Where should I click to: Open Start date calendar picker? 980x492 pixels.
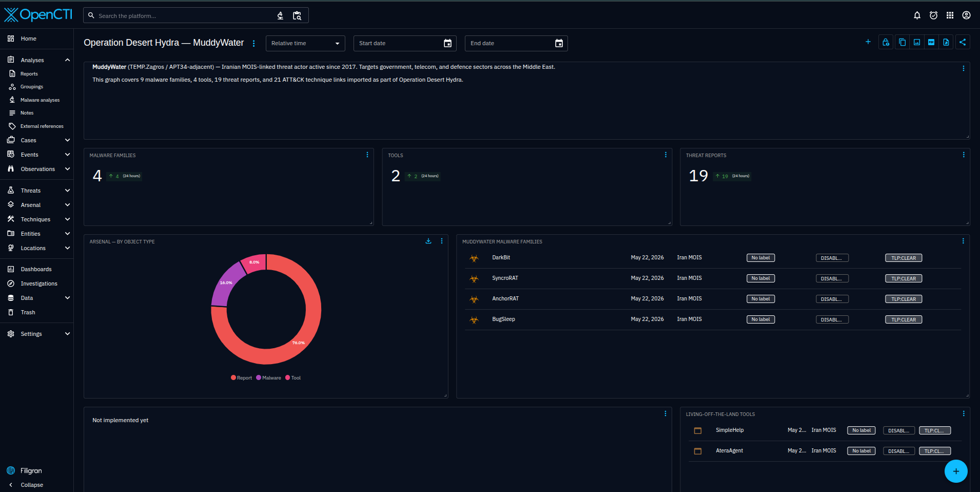click(447, 44)
